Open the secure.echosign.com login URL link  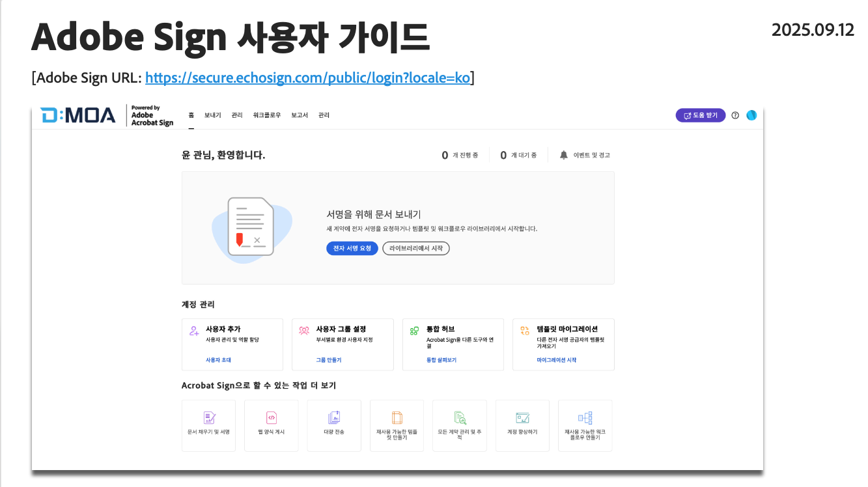pos(307,78)
